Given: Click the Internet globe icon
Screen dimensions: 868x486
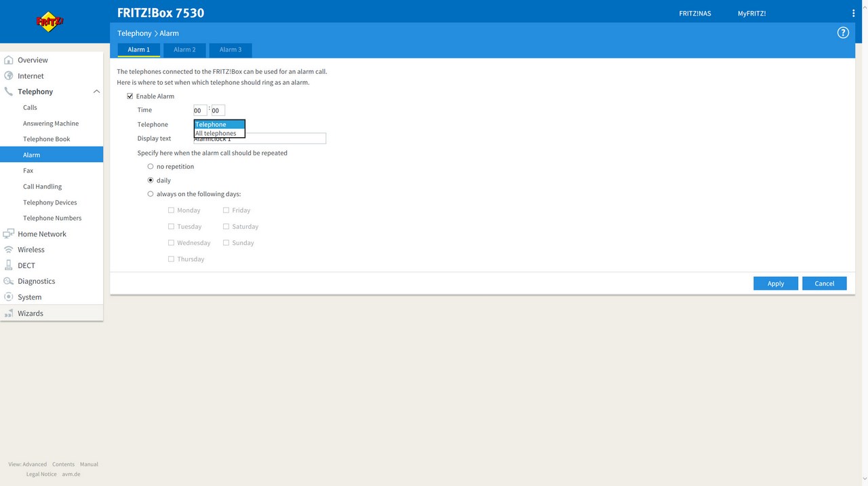Looking at the screenshot, I should click(9, 76).
